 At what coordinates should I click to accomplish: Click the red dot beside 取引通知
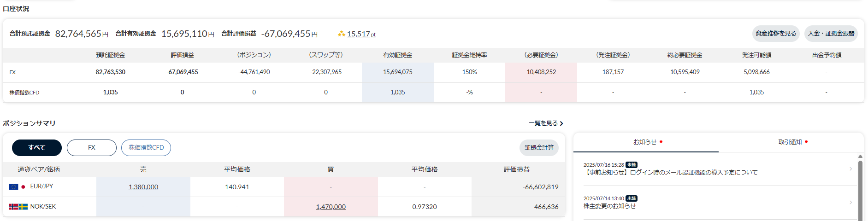coord(806,142)
